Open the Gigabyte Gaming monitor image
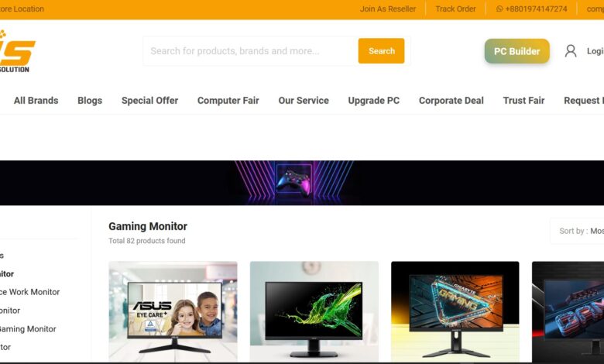 click(x=455, y=311)
